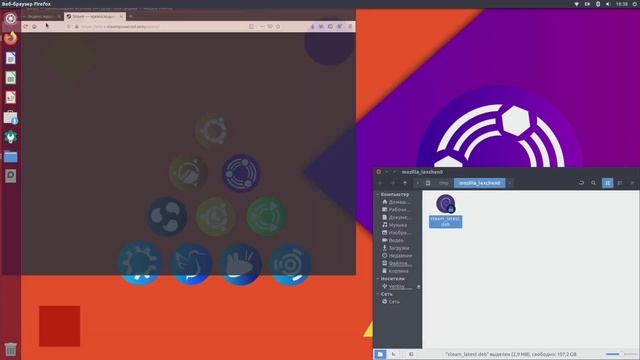This screenshot has width=640, height=360.
Task: Select the tmp breadcrumb in the path bar
Action: click(444, 183)
